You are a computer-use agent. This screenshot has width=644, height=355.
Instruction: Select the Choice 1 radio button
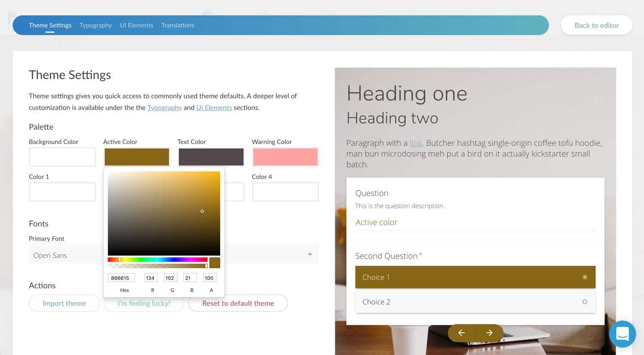(x=584, y=277)
